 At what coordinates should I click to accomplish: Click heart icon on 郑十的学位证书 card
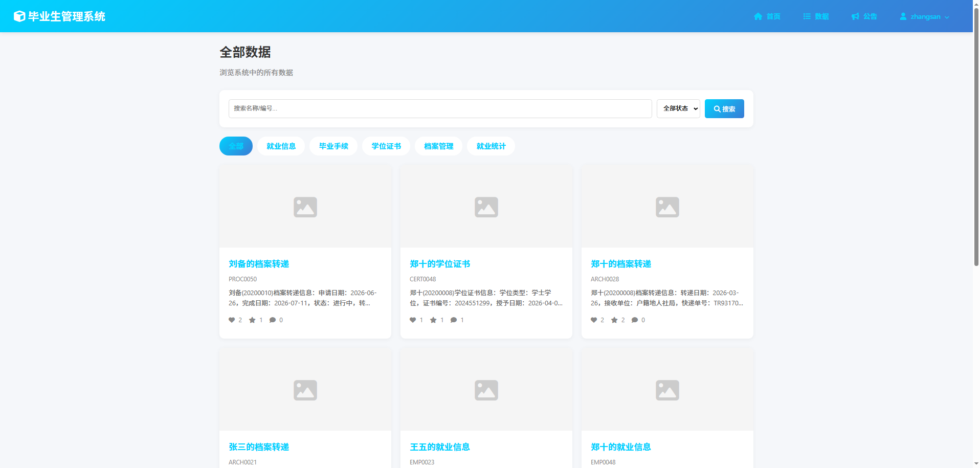413,320
